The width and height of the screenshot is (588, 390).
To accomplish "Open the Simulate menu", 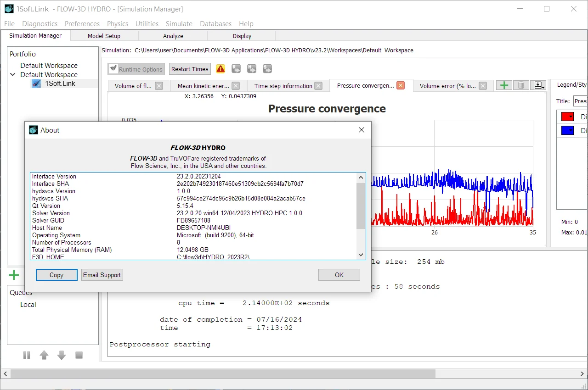I will click(x=179, y=23).
